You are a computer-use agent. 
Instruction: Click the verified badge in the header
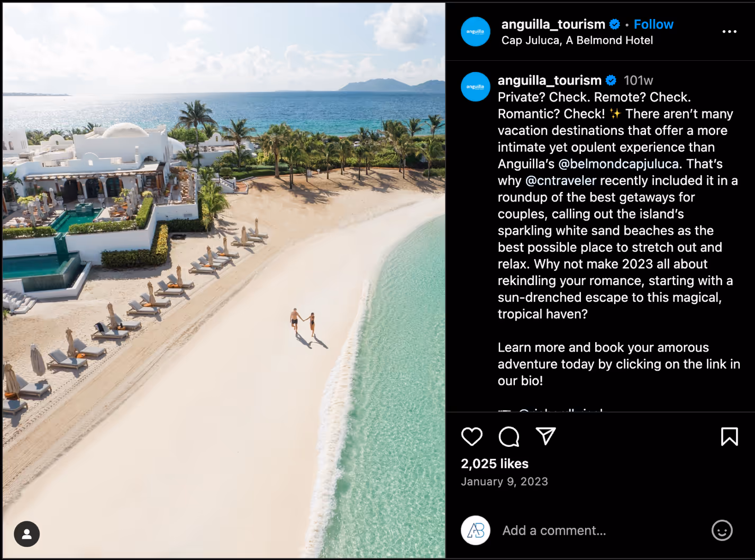tap(614, 24)
